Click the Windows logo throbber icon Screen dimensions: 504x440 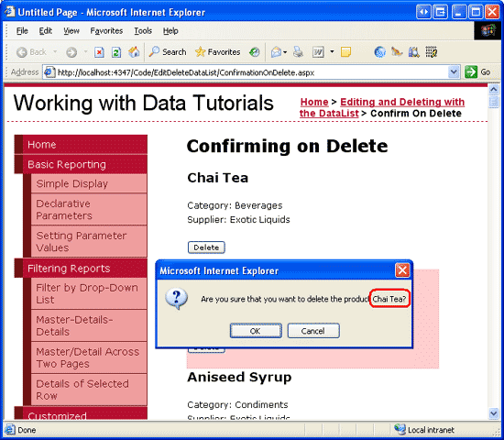pyautogui.click(x=488, y=30)
